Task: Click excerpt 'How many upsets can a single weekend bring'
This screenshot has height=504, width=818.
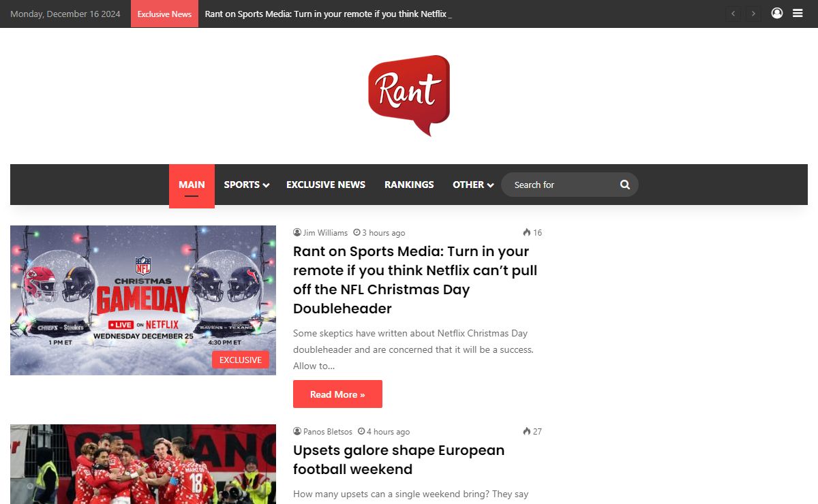Action: pos(411,494)
